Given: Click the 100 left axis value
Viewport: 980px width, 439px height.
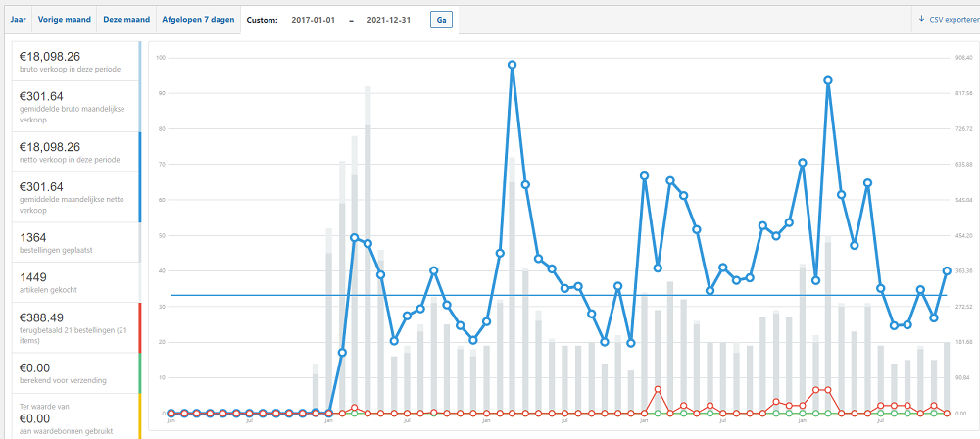Looking at the screenshot, I should click(x=160, y=58).
